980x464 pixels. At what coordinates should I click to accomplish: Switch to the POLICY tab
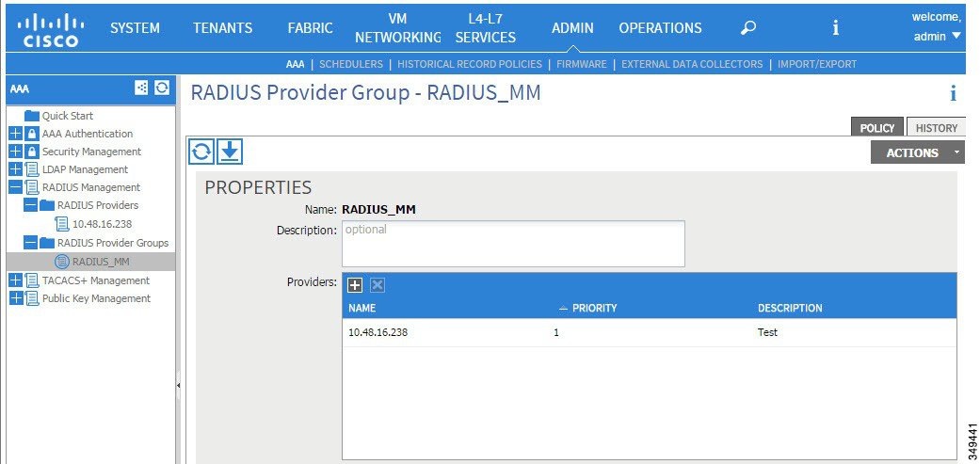tap(876, 127)
